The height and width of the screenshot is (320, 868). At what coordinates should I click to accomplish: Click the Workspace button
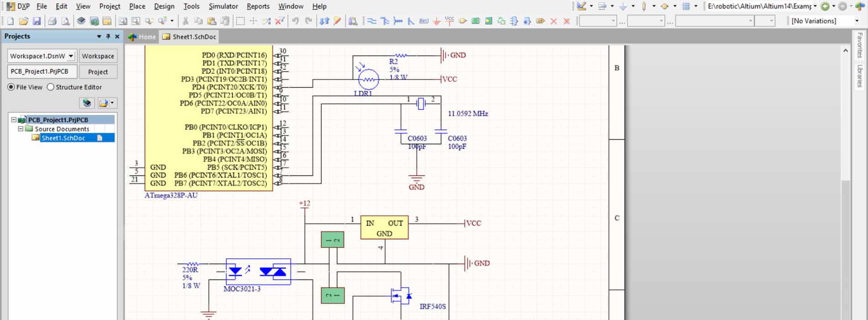(x=98, y=56)
